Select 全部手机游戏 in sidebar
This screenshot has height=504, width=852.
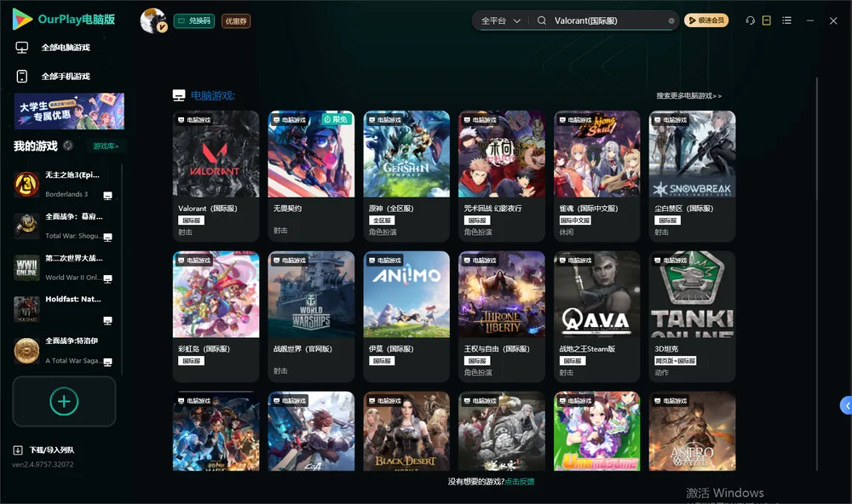pos(66,77)
